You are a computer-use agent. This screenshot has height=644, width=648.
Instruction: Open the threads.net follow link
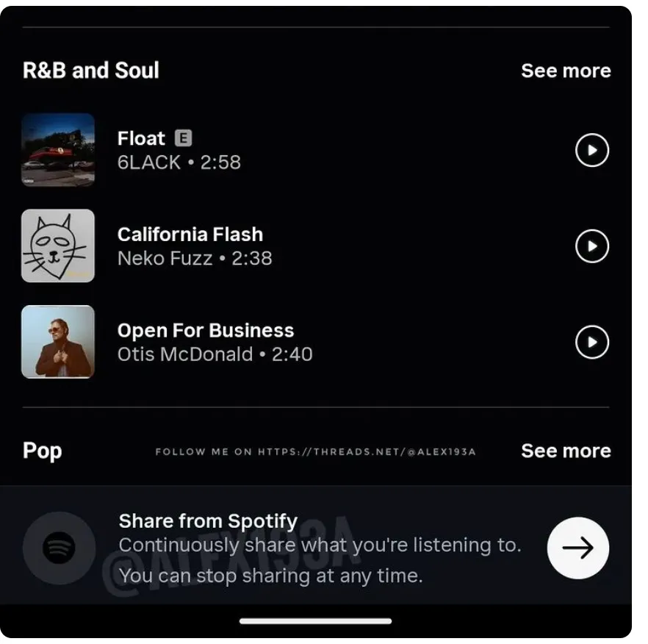tap(315, 451)
